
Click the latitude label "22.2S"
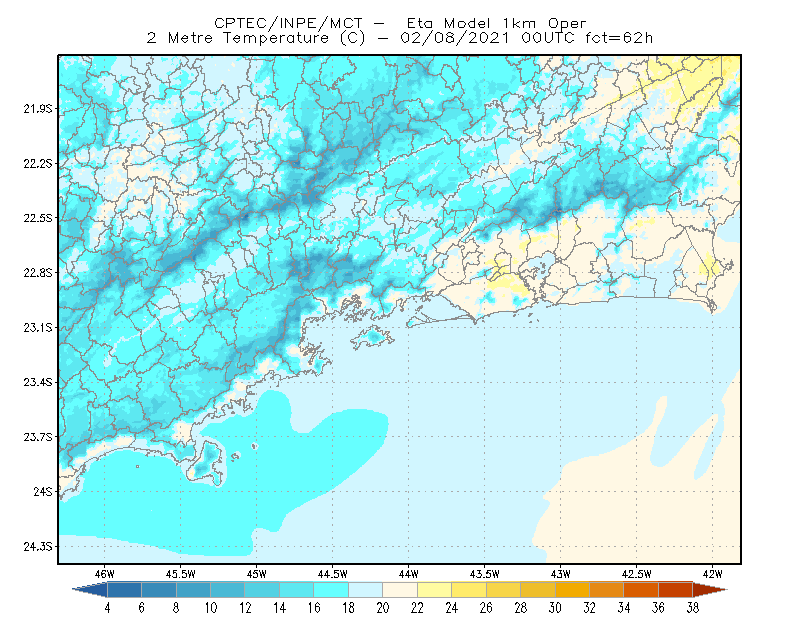tap(38, 163)
